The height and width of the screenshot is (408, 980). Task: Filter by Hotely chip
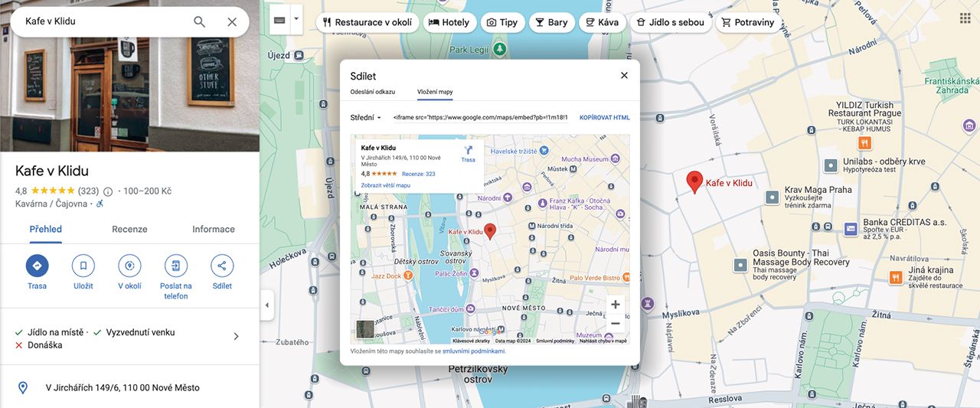(x=448, y=22)
